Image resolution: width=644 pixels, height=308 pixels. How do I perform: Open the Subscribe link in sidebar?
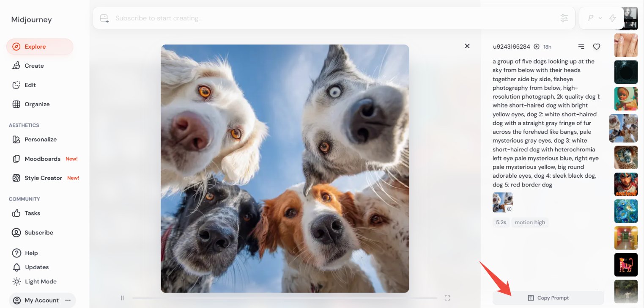click(38, 233)
